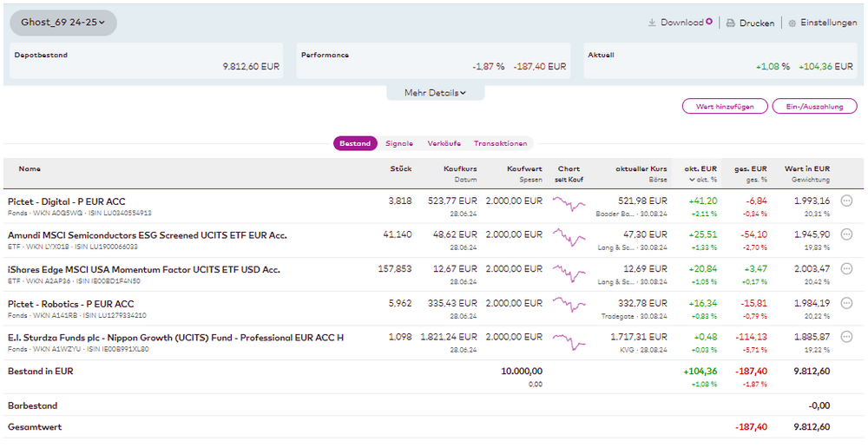Open Pictet - Robotics fund link
The image size is (868, 448).
click(x=71, y=304)
